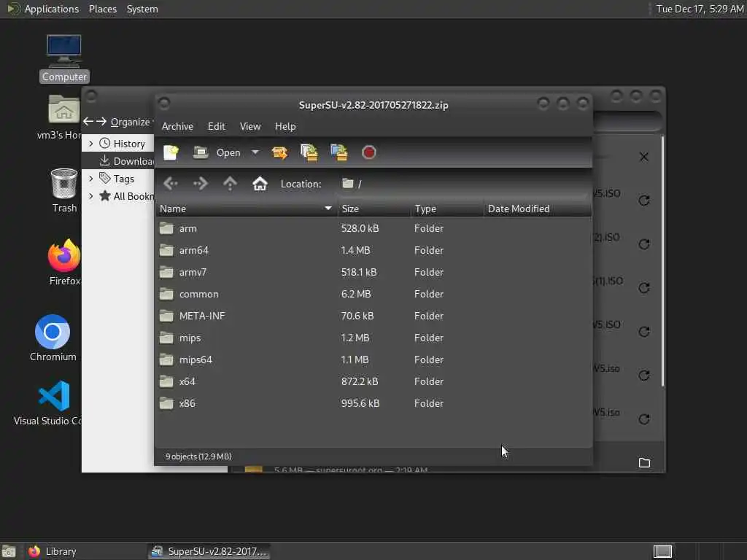Click the New Archive toolbar icon
Viewport: 747px width, 560px height.
point(171,152)
